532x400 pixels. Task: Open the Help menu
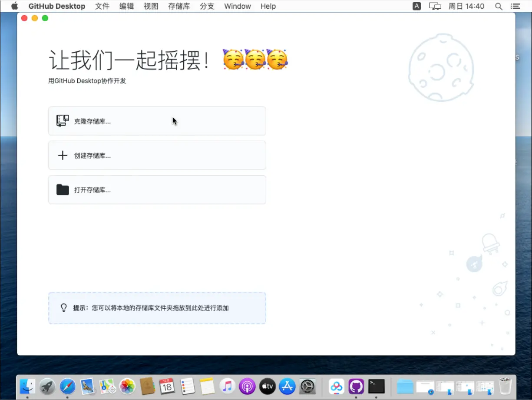click(x=268, y=6)
